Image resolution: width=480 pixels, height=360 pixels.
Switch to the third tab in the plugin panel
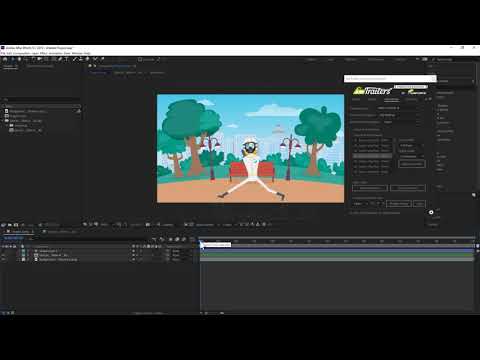(391, 100)
